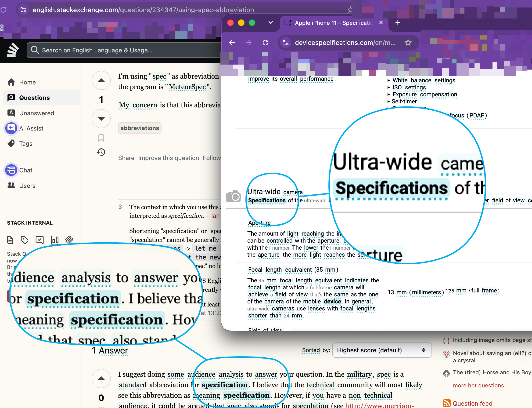The image size is (532, 408).
Task: Show the question activity history
Action: coord(101,152)
